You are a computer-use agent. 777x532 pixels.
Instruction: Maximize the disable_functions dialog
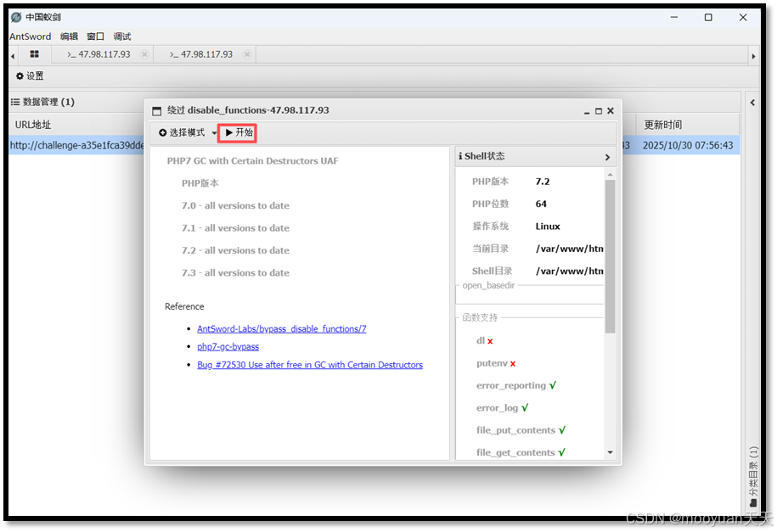[599, 111]
